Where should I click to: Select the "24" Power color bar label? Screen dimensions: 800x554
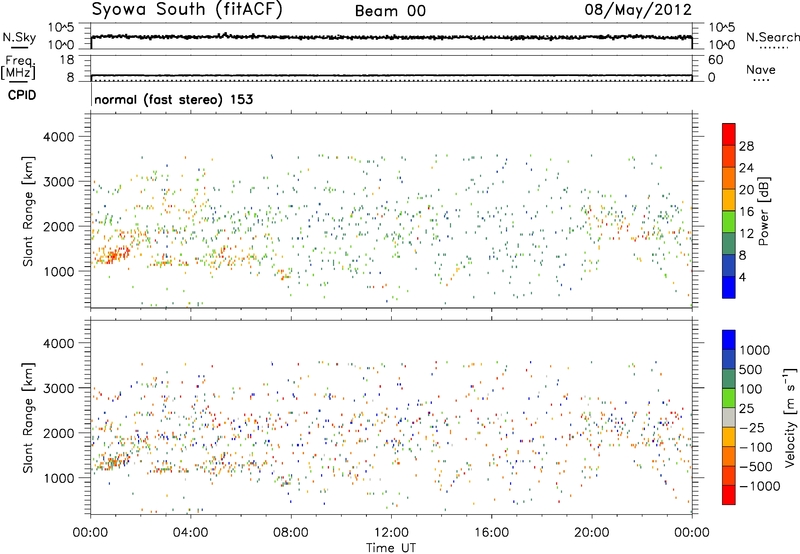tap(746, 168)
